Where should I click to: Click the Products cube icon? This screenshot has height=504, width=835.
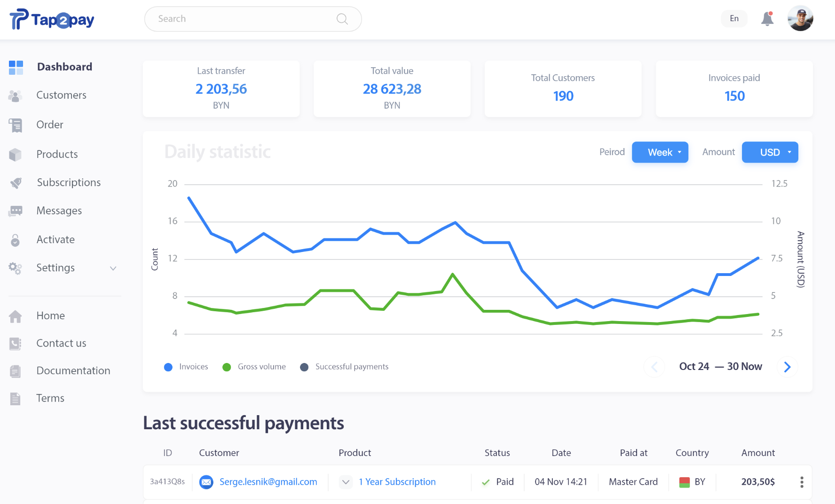(16, 154)
